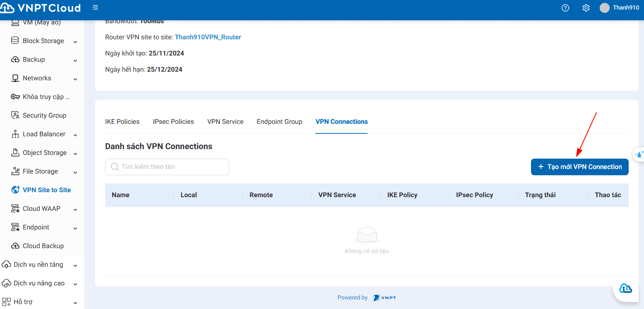
Task: Switch to the IKE Policies tab
Action: coord(122,121)
